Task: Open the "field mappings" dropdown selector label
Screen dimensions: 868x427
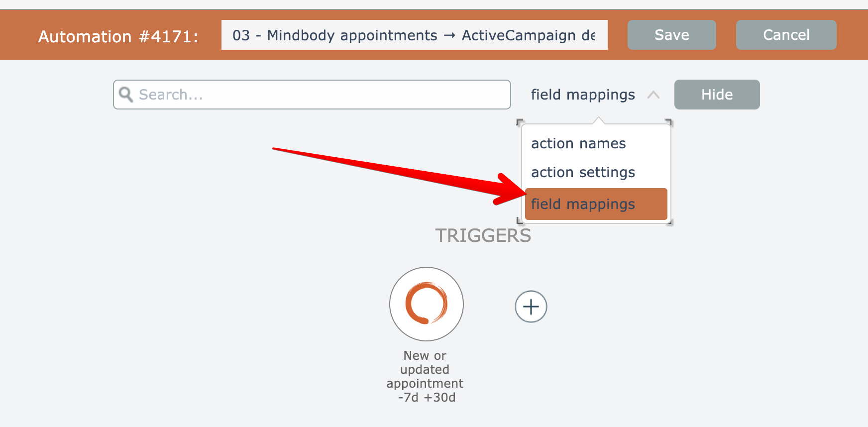Action: click(583, 95)
